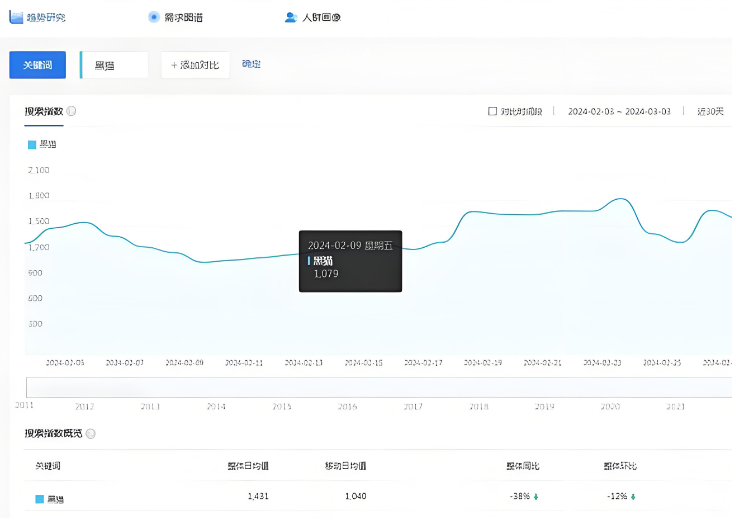
Task: Click the -38% year-over-year value
Action: (x=520, y=496)
